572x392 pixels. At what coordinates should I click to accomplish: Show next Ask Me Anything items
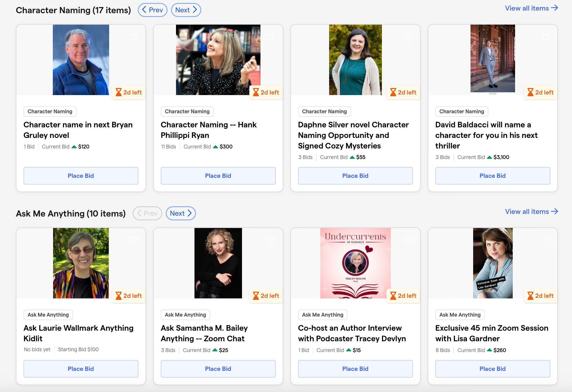[x=181, y=213]
